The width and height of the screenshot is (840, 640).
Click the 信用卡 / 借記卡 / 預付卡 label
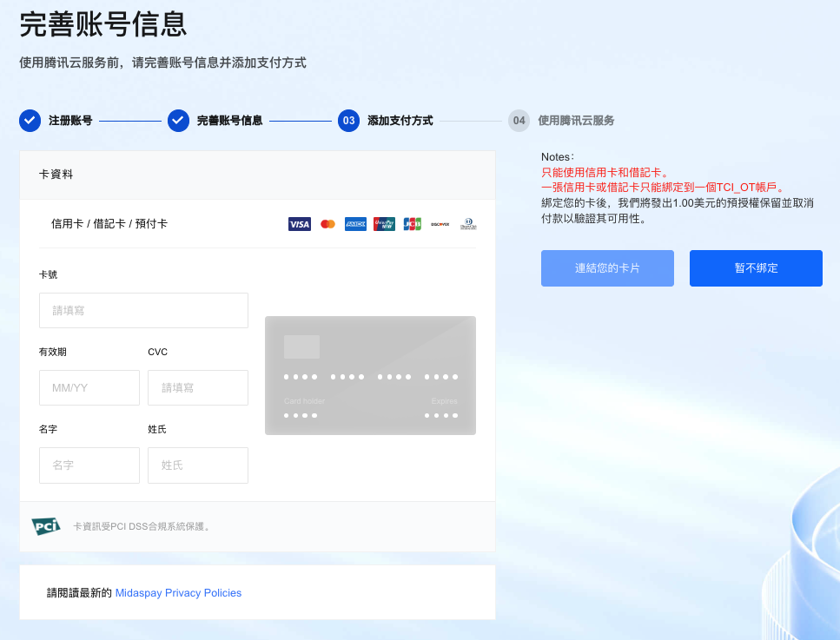(x=109, y=224)
